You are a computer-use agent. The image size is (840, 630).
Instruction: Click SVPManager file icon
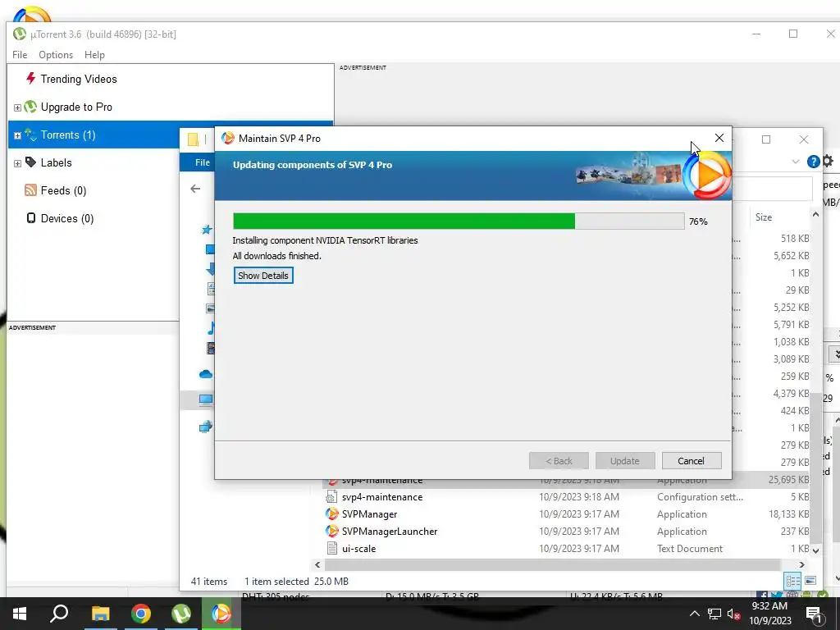coord(331,514)
